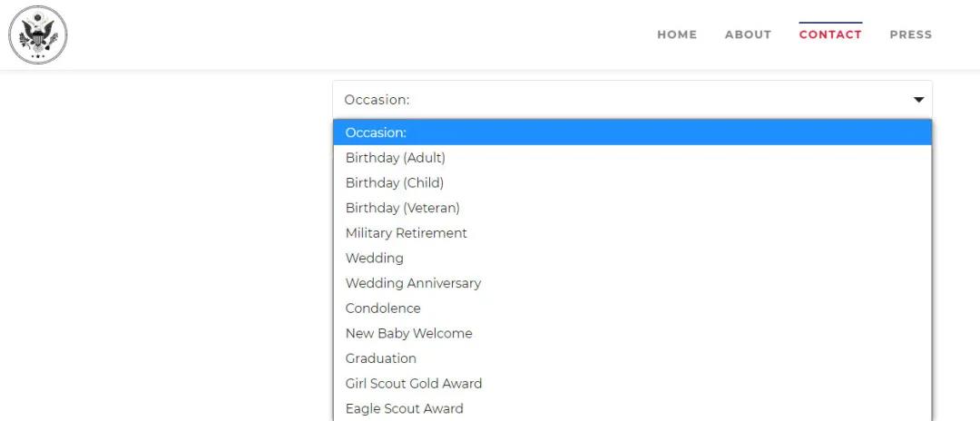Pick Eagle Scout Award option

(405, 408)
